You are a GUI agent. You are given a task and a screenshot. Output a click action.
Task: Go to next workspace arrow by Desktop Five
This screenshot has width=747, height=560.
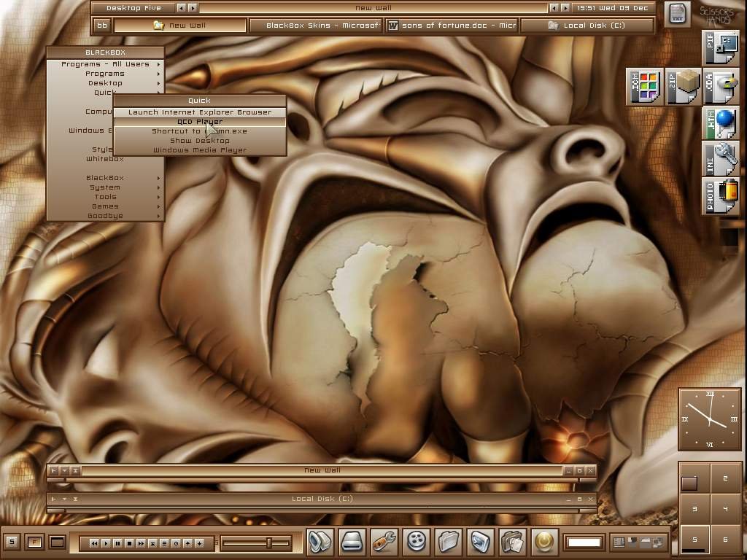tap(193, 8)
